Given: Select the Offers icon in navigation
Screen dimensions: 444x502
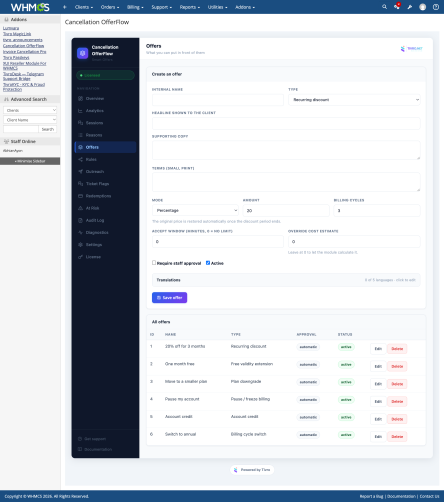Looking at the screenshot, I should click(80, 147).
